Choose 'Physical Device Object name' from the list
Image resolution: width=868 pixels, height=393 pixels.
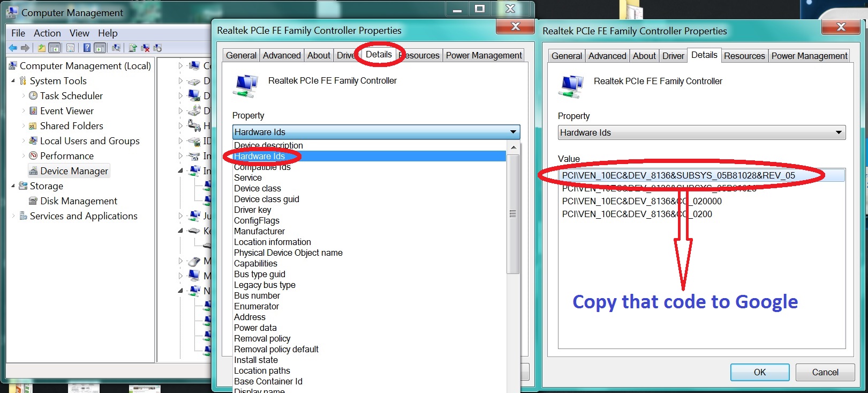(369, 253)
